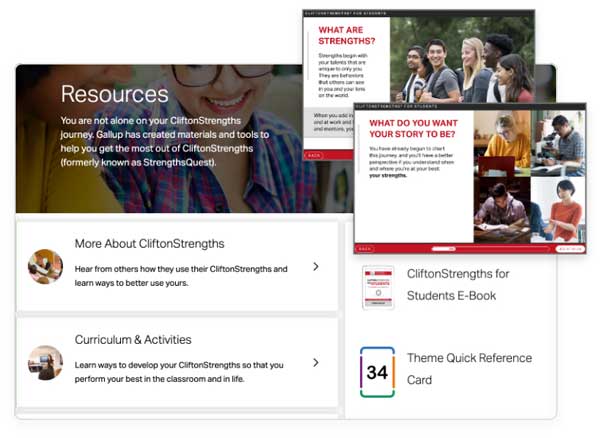Click the Resources banner heading

pos(114,94)
